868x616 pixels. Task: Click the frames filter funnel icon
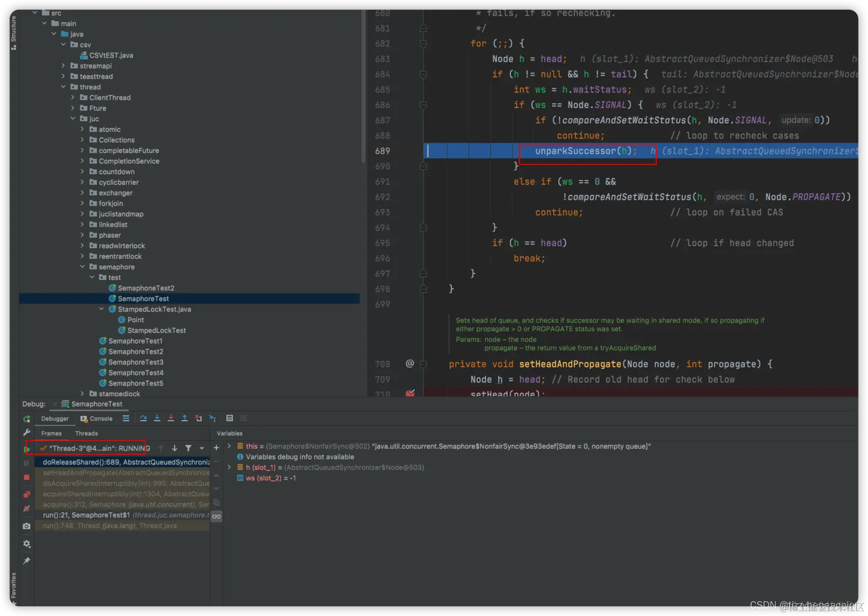pos(188,448)
